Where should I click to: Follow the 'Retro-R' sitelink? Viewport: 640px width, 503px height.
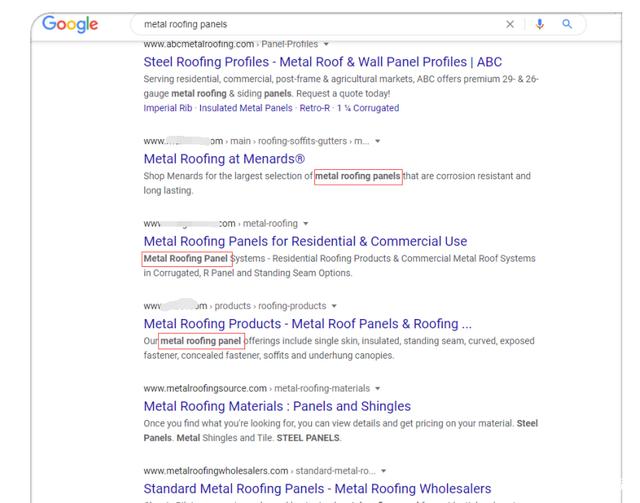(x=315, y=108)
